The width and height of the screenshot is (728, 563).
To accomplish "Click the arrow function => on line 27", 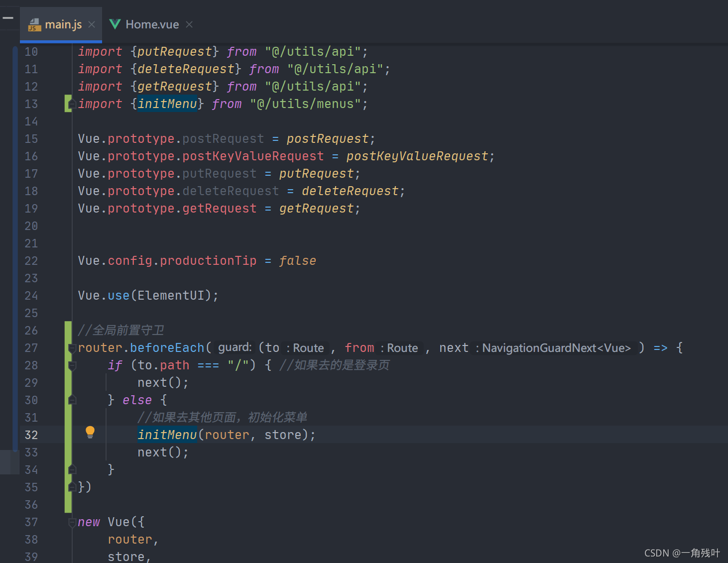I will (x=661, y=348).
